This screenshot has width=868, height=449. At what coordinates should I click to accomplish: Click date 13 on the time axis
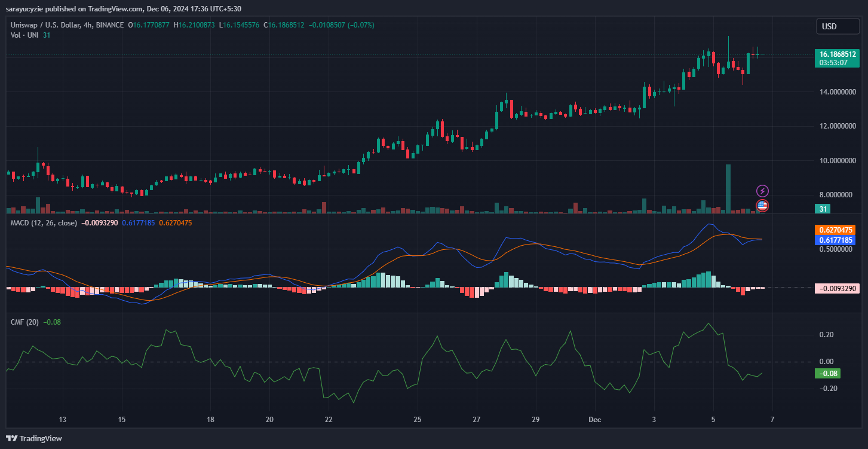tap(63, 420)
